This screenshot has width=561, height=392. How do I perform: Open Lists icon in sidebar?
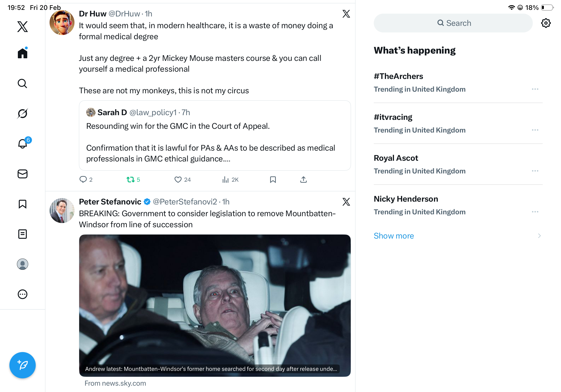pos(23,234)
